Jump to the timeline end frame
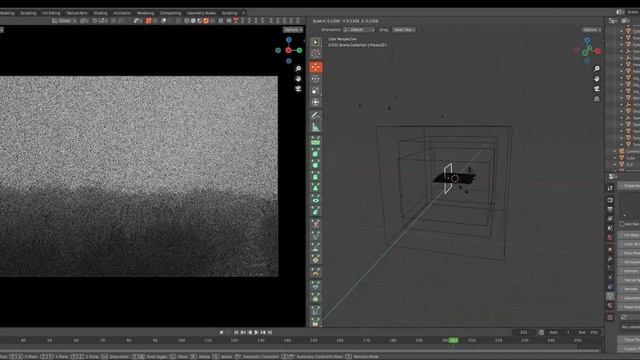Image resolution: width=640 pixels, height=360 pixels. [270, 332]
